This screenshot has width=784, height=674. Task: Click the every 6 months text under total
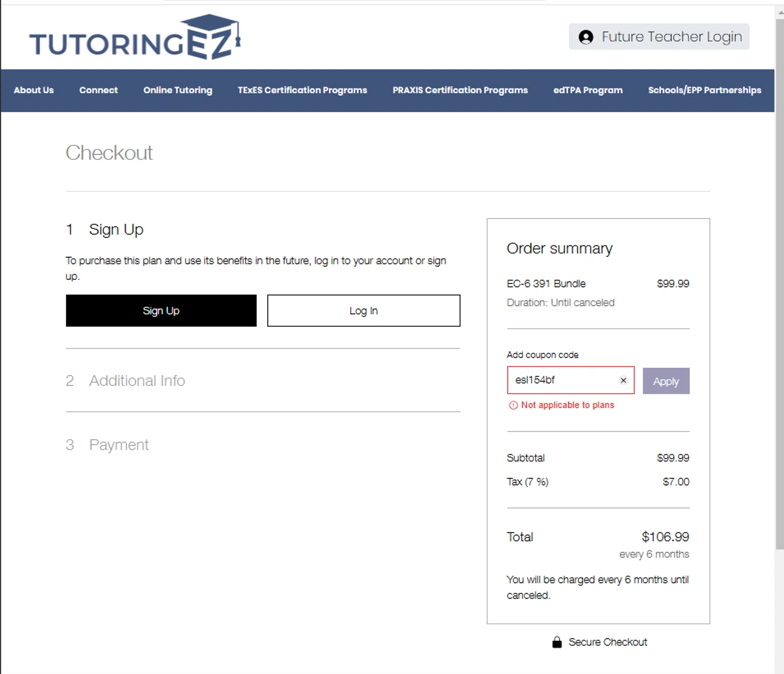click(654, 554)
